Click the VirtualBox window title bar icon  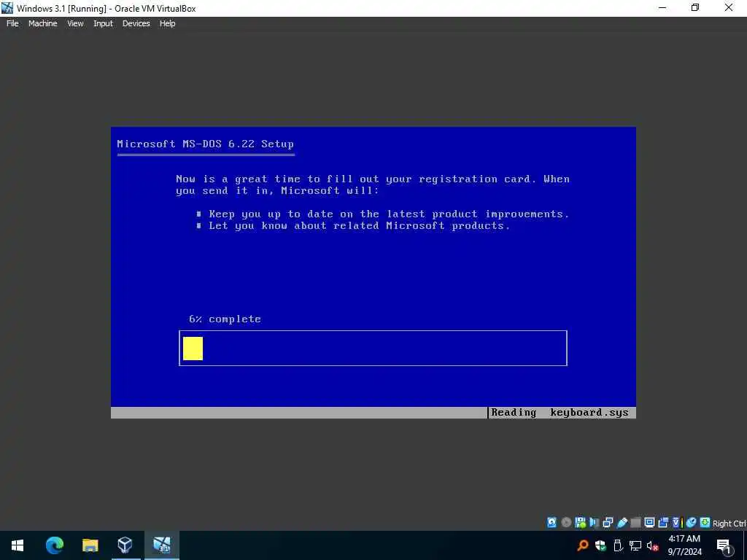click(7, 8)
